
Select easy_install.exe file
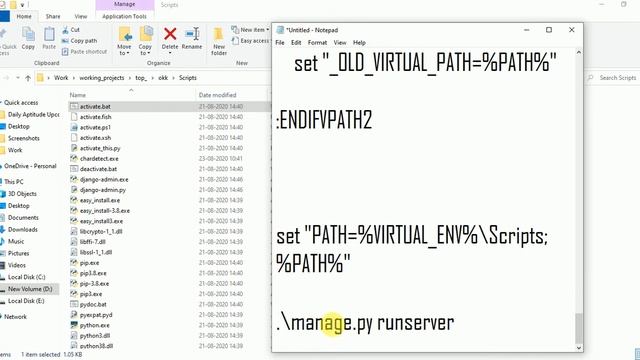point(100,200)
